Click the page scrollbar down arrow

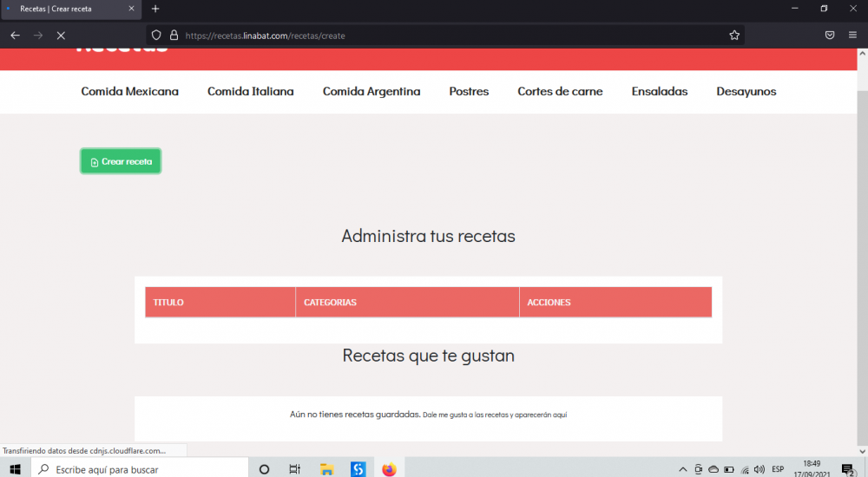pos(862,452)
